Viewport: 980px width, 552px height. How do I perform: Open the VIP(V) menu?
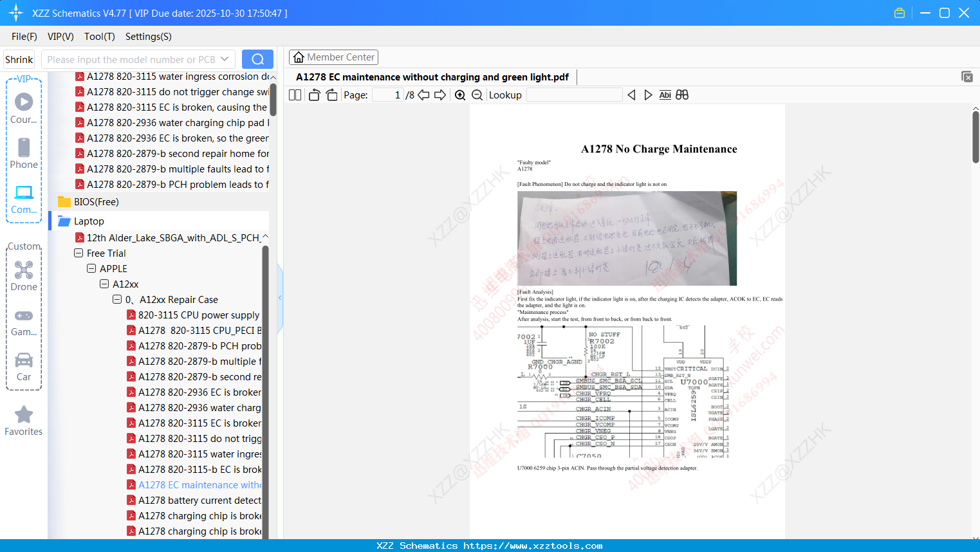pos(60,37)
